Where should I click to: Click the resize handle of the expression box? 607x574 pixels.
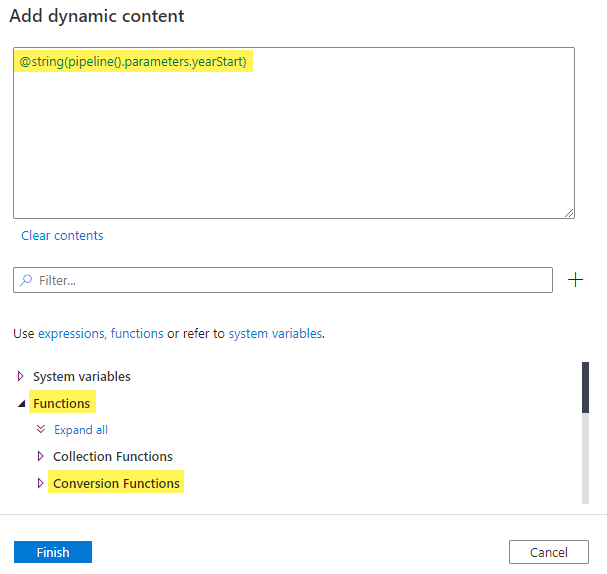568,212
